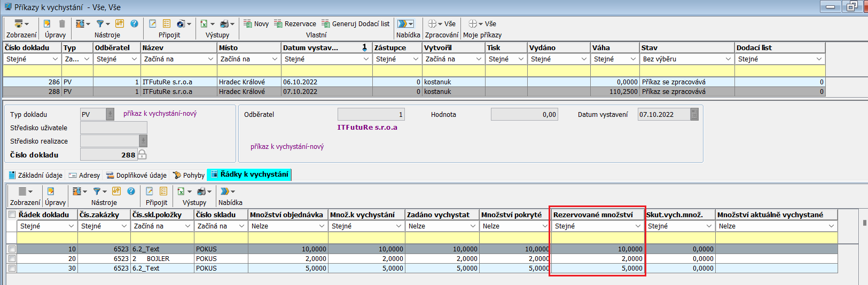Toggle select-all checkbox in Řádek dokladu header

click(x=12, y=215)
